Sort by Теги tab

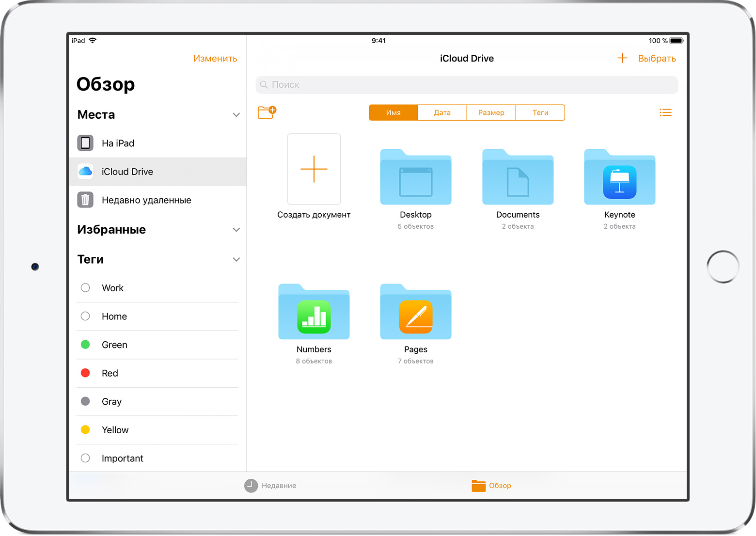pos(540,112)
